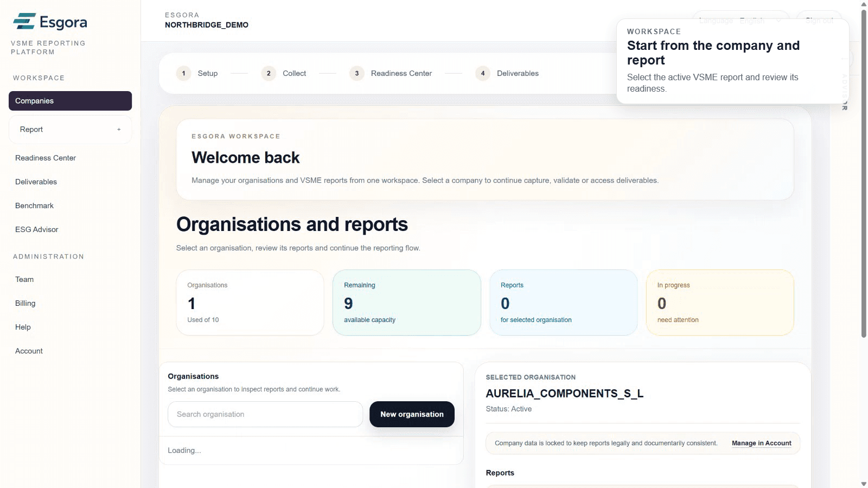Open Benchmark in the sidebar

(34, 206)
